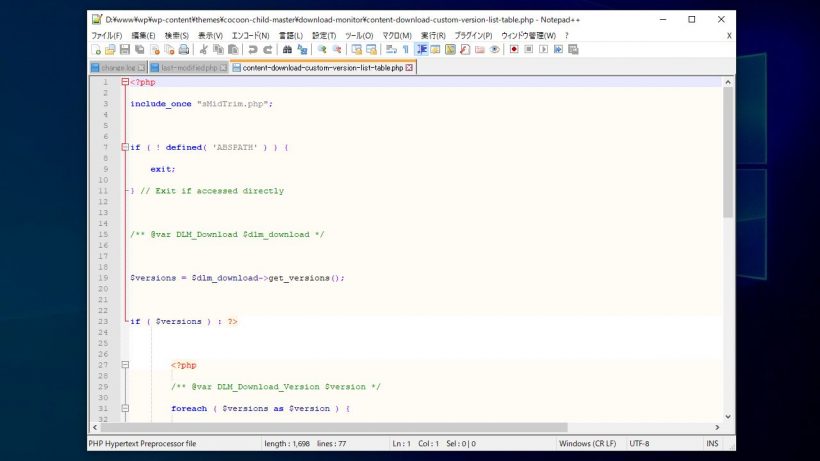
Task: Close the change.log tab
Action: (x=141, y=68)
